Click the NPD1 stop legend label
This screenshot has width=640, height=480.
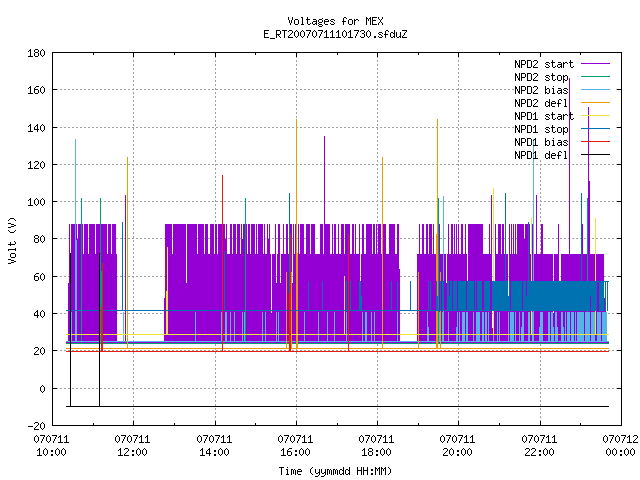pos(541,129)
